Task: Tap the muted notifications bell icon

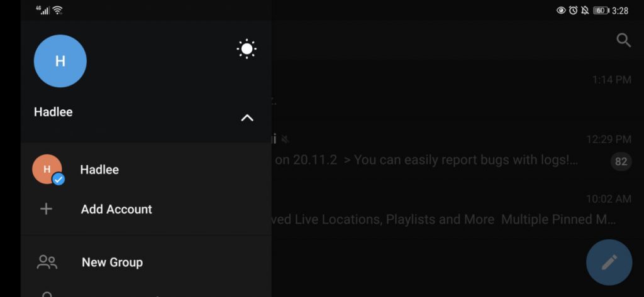Action: pyautogui.click(x=585, y=11)
